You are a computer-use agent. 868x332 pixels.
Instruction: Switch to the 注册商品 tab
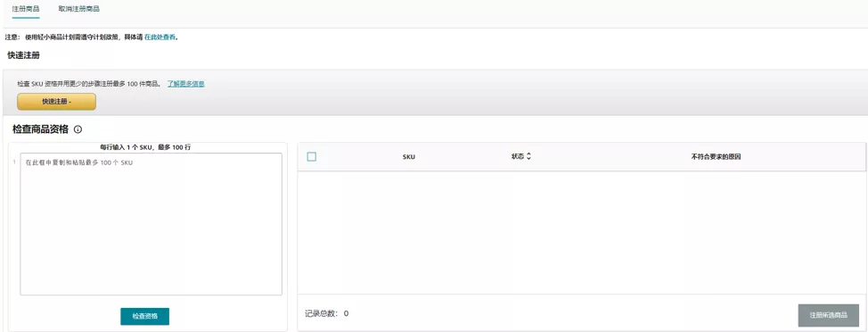pyautogui.click(x=26, y=10)
